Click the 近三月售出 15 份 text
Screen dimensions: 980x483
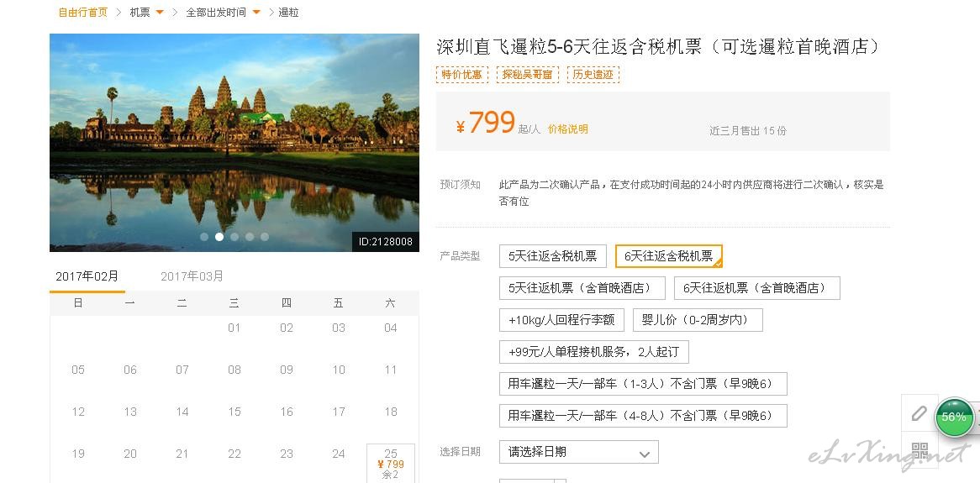click(x=747, y=130)
